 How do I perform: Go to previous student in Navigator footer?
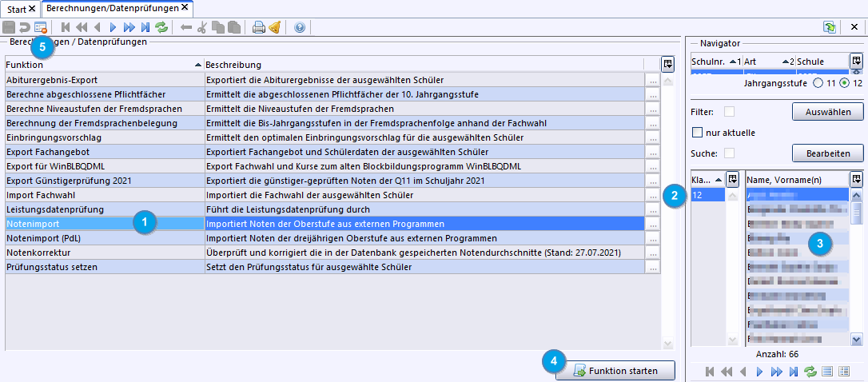click(x=743, y=371)
